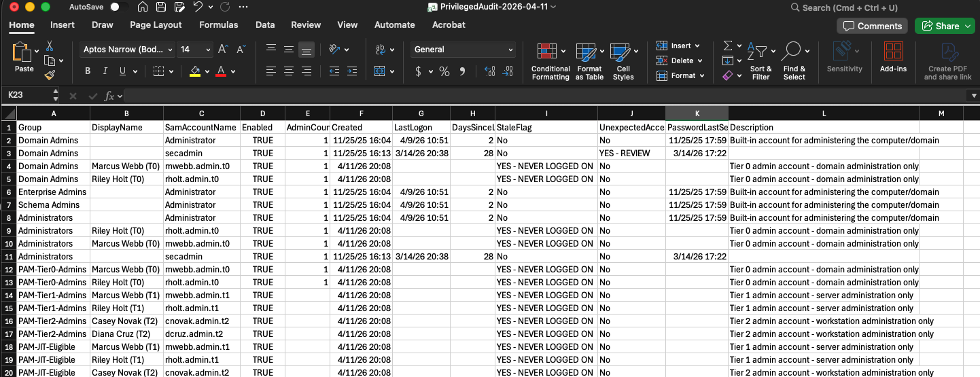The width and height of the screenshot is (980, 377).
Task: Open the View tab
Action: 347,25
